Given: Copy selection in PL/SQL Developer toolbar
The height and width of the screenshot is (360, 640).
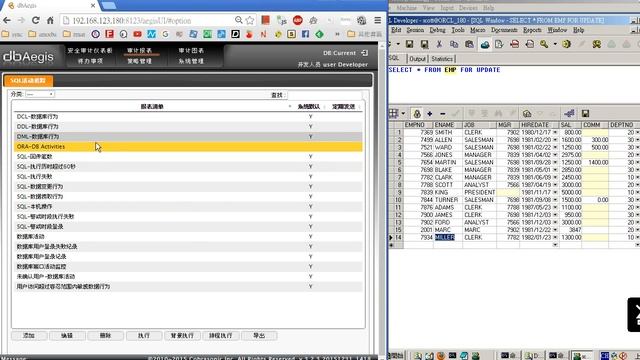Looking at the screenshot, I should 454,44.
